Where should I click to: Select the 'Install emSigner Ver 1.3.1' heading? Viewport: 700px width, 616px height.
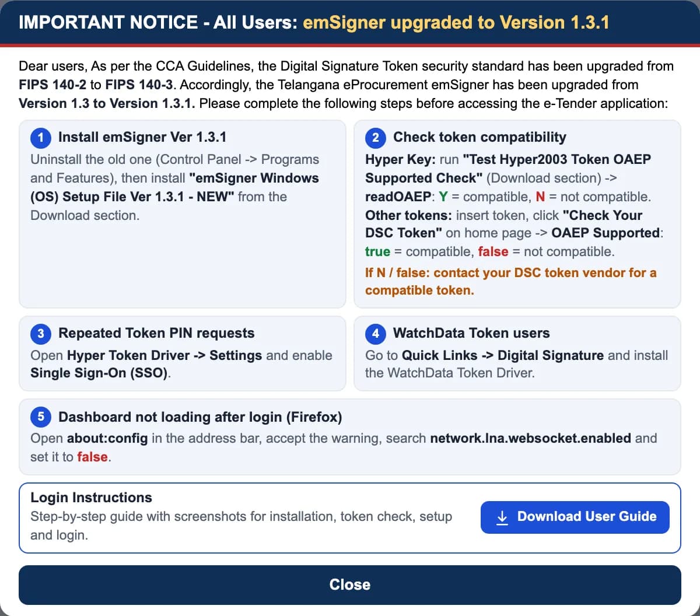[142, 137]
